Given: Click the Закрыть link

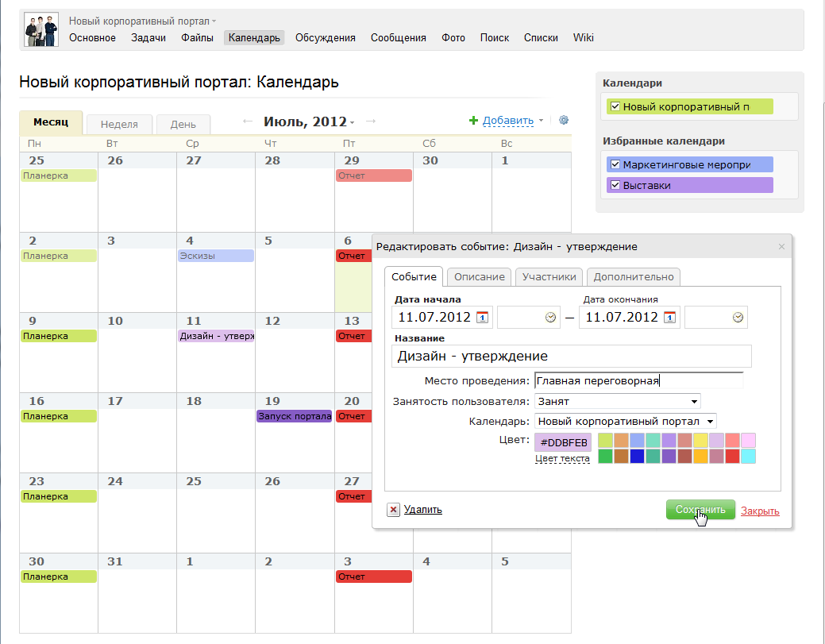Looking at the screenshot, I should 760,511.
